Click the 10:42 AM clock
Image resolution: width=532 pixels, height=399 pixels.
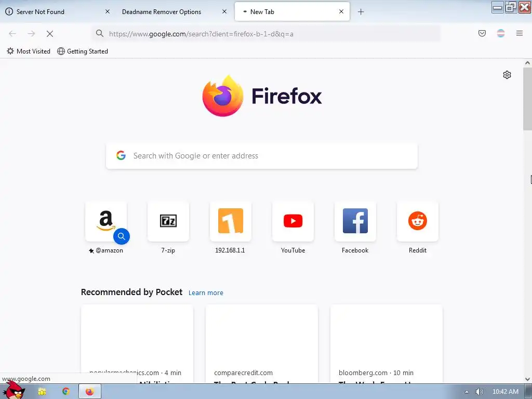click(x=505, y=392)
